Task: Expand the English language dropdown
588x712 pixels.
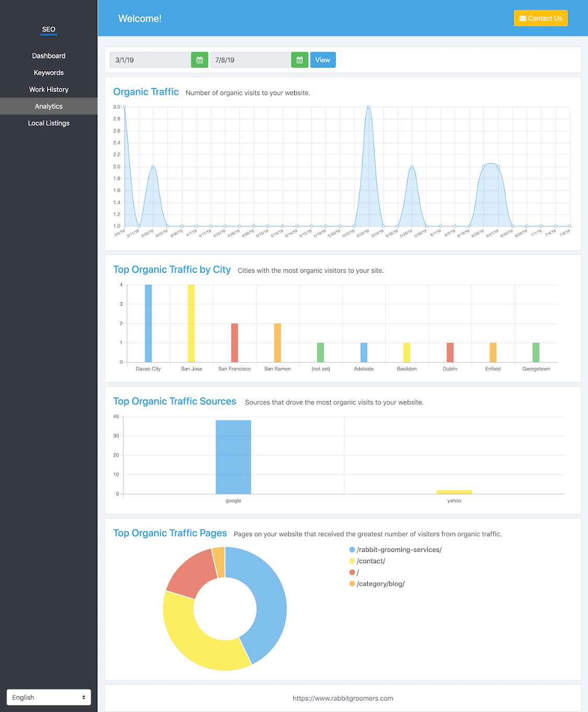Action: (49, 697)
